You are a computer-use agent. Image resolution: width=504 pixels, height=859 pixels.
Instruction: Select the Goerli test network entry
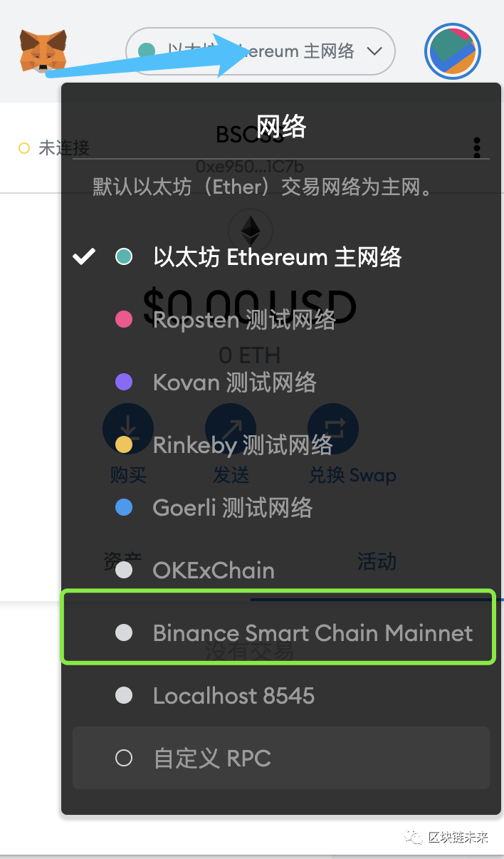point(232,508)
